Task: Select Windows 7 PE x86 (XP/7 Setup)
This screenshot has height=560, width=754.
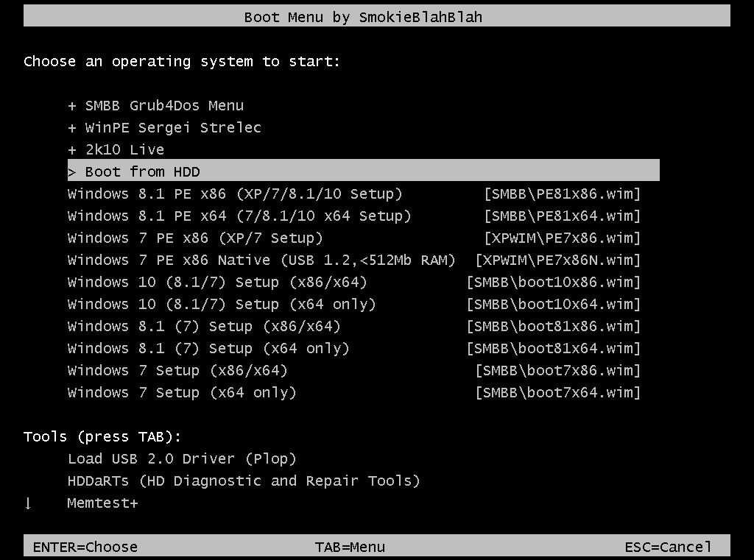Action: tap(194, 238)
